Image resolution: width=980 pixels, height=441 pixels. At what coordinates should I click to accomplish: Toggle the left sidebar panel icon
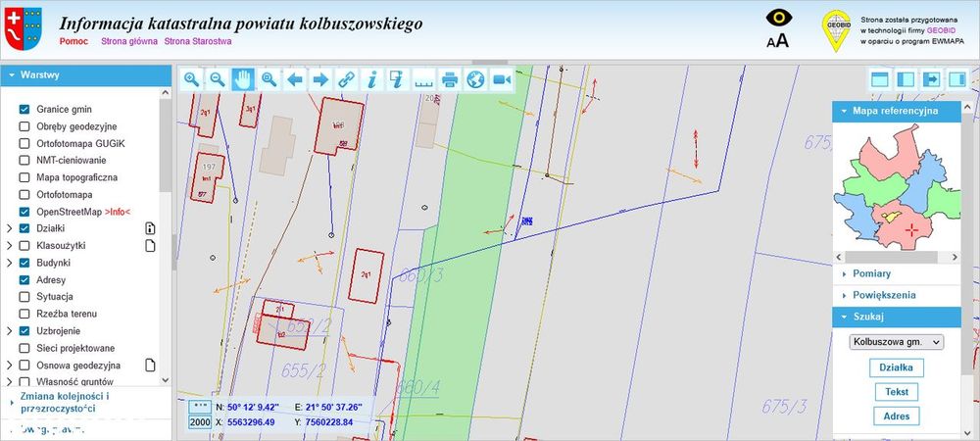[x=906, y=79]
